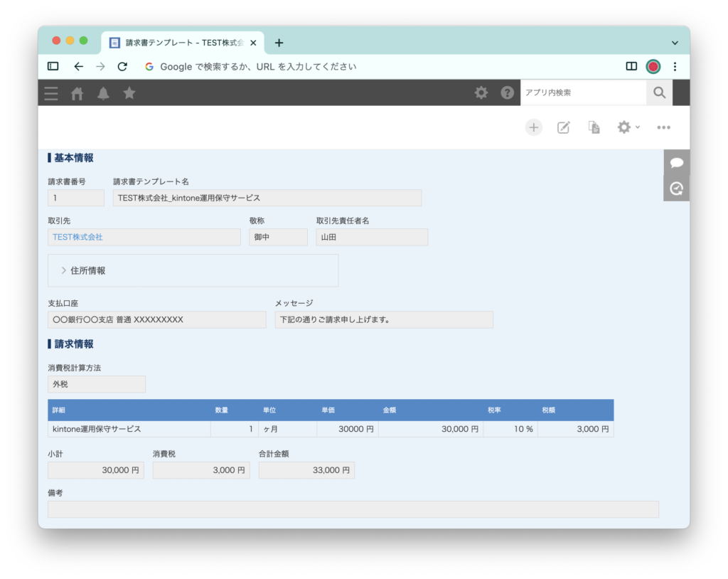Edit this record with pencil icon
Image resolution: width=728 pixels, height=579 pixels.
click(x=563, y=127)
